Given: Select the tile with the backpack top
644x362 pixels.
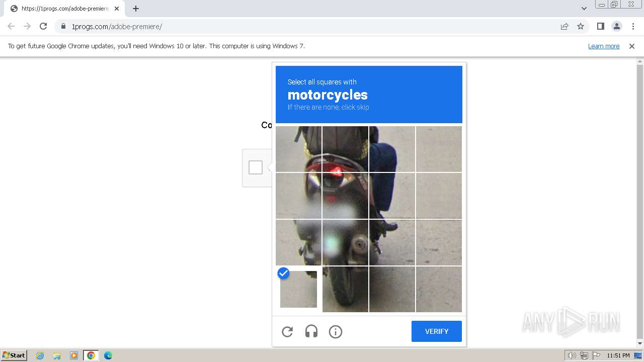Looking at the screenshot, I should pos(345,149).
